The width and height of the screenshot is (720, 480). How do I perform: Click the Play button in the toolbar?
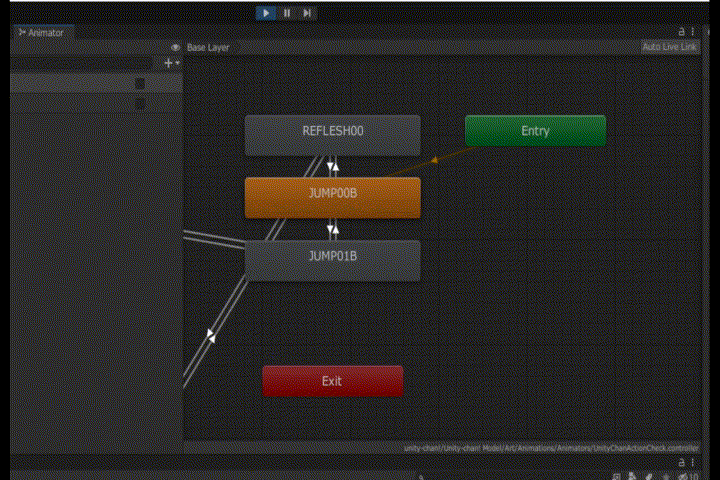266,13
